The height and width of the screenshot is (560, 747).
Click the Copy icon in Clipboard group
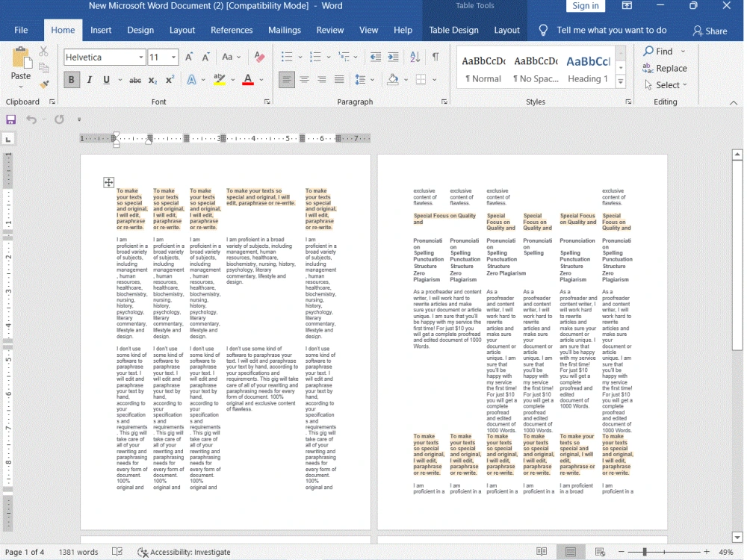tap(44, 68)
